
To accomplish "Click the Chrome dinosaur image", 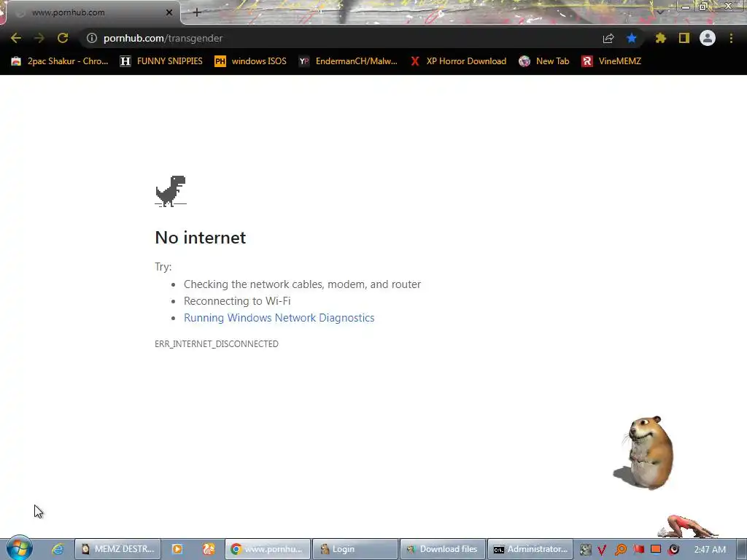I will click(171, 191).
